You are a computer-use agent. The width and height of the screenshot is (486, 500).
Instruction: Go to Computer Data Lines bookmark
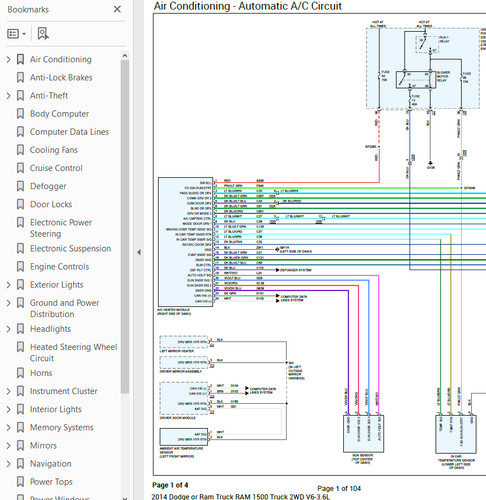[69, 132]
